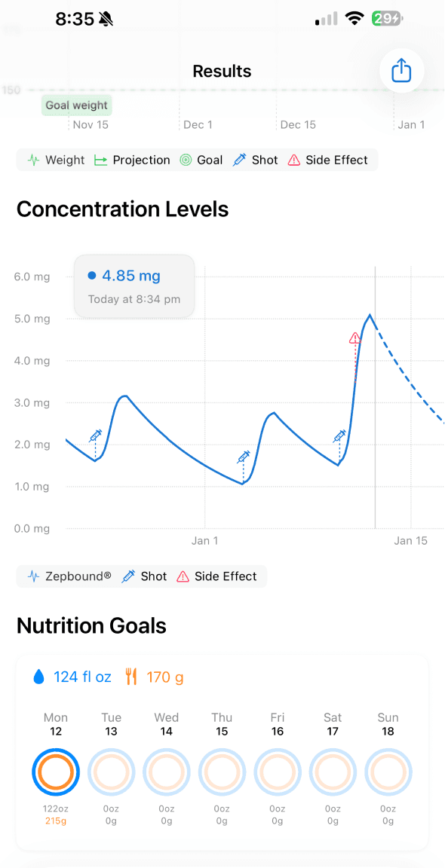The height and width of the screenshot is (868, 445).
Task: Click the Zepbound waveform icon in the lower legend
Action: pyautogui.click(x=33, y=576)
